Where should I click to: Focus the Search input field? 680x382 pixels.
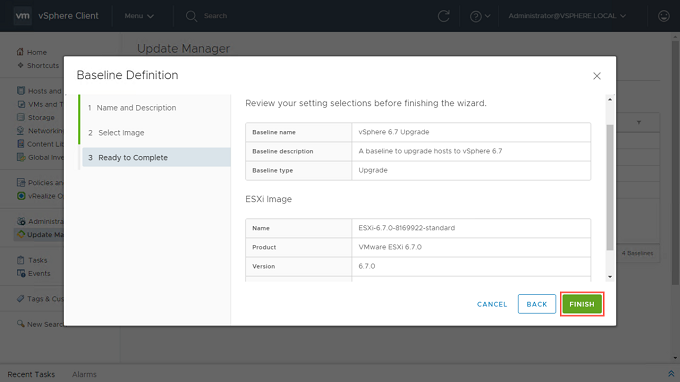216,16
